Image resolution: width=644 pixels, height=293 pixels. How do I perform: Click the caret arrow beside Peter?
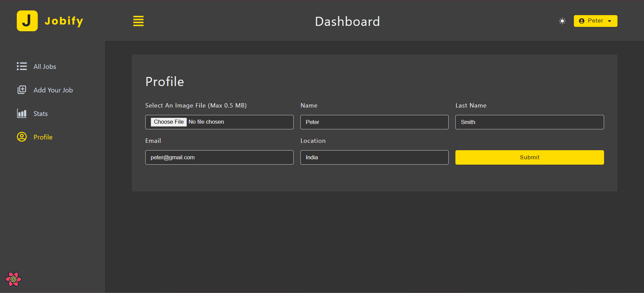pyautogui.click(x=609, y=21)
